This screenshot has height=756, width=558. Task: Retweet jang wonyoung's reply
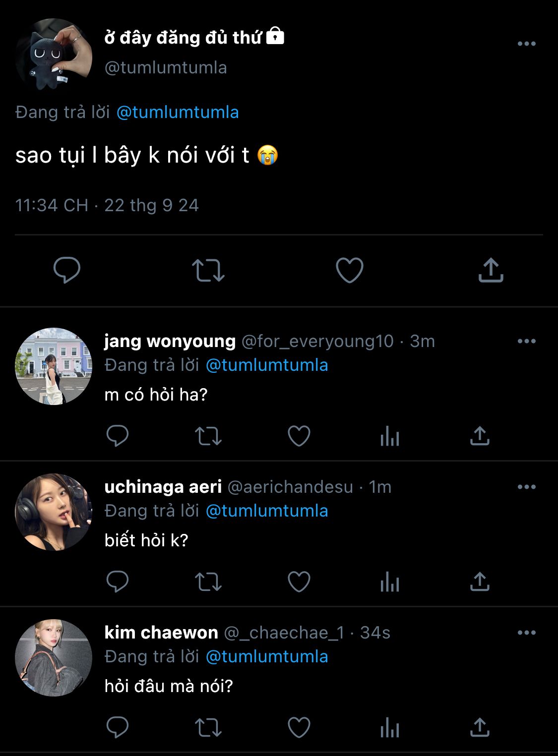208,436
